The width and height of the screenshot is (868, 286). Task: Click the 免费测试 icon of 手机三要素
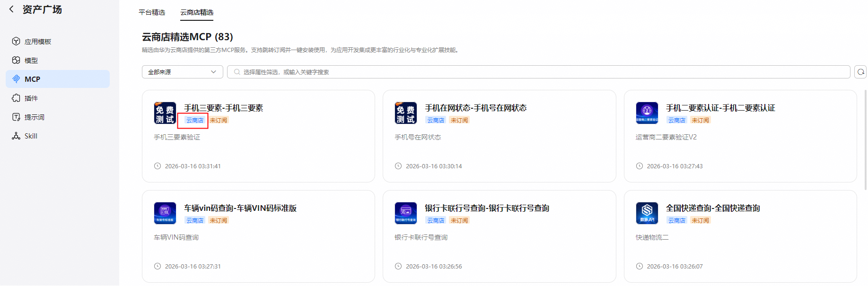[x=165, y=113]
